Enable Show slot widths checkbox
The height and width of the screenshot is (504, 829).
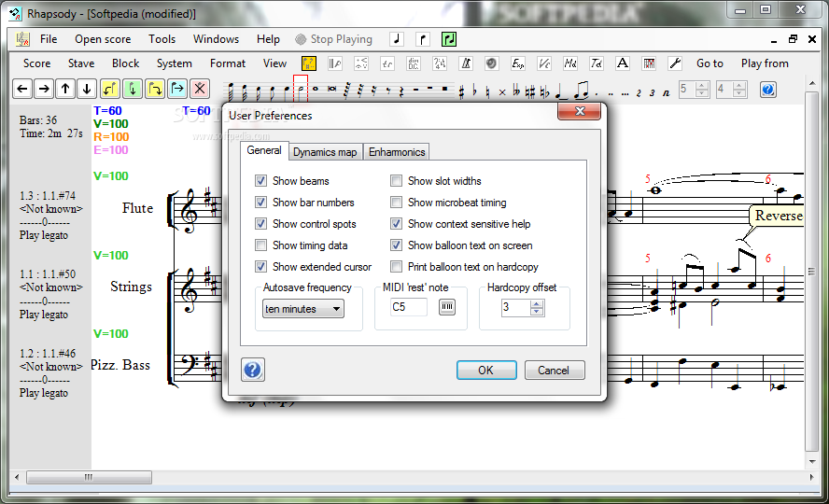click(x=396, y=181)
